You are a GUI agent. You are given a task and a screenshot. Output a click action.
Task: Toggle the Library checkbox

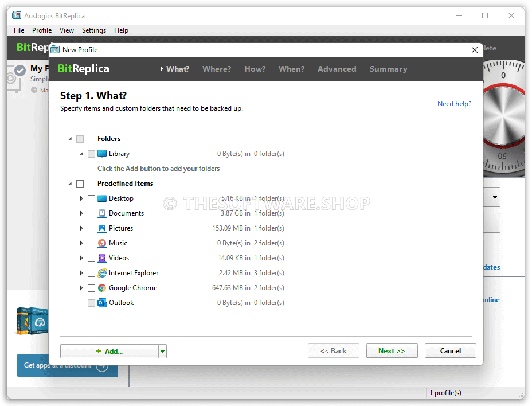tap(91, 154)
